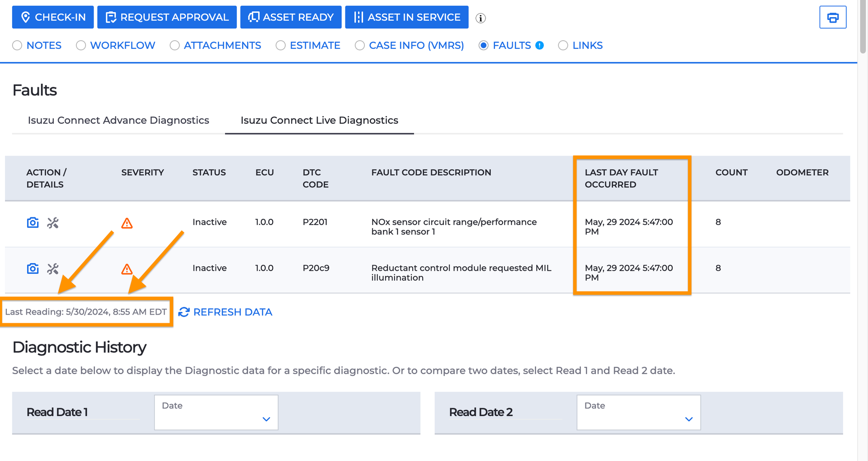The image size is (868, 461).
Task: Click Inactive status in P20c9 row
Action: (x=209, y=268)
